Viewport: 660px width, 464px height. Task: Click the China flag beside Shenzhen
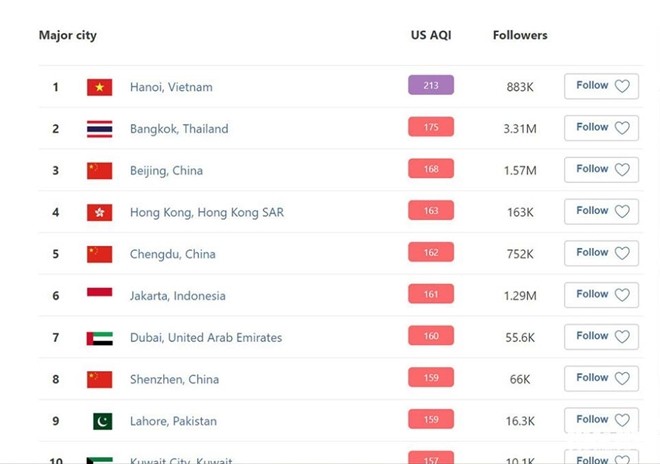[99, 379]
